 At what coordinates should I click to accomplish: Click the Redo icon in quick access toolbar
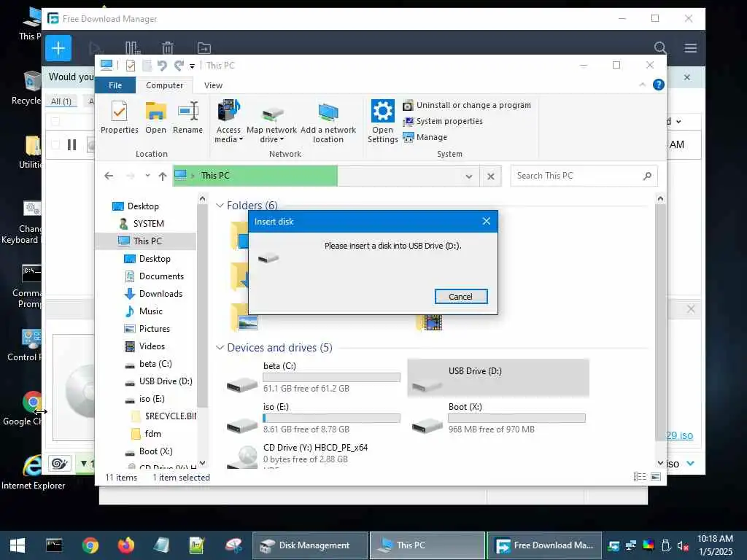(179, 66)
